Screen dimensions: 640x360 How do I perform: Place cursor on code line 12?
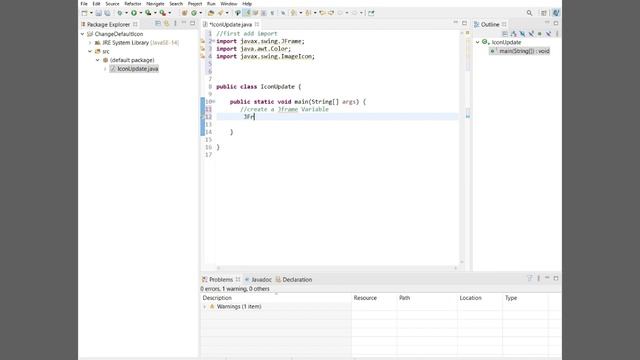coord(337,117)
